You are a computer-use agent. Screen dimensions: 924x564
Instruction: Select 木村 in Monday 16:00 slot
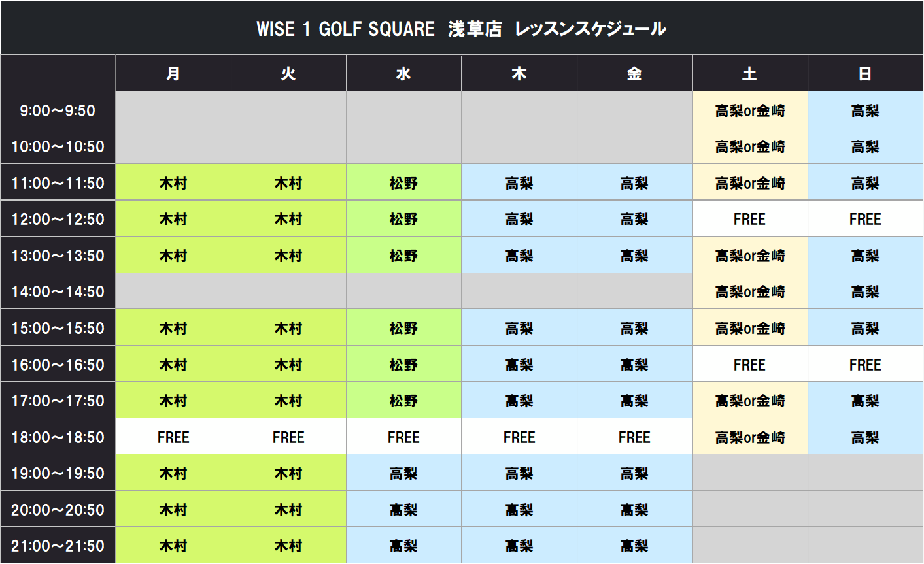click(x=173, y=364)
